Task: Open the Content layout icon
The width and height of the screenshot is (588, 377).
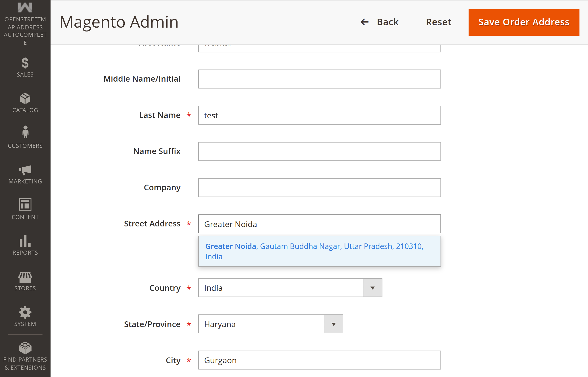Action: click(25, 204)
